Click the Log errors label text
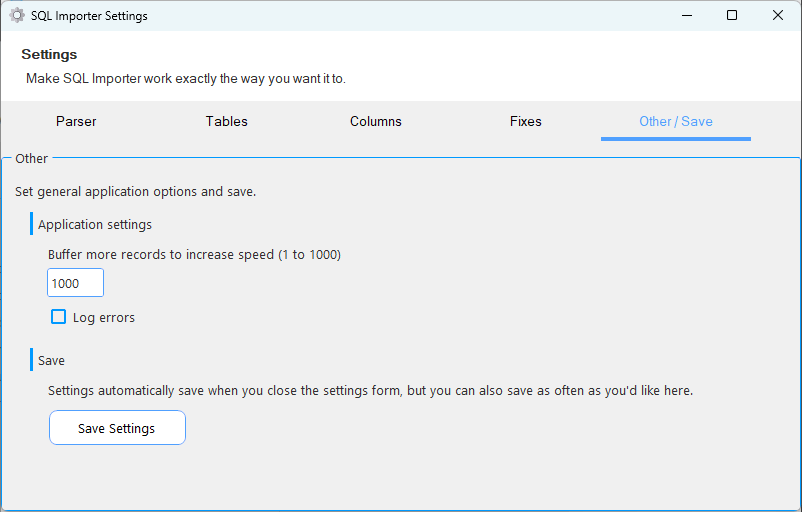The image size is (802, 512). pyautogui.click(x=104, y=318)
